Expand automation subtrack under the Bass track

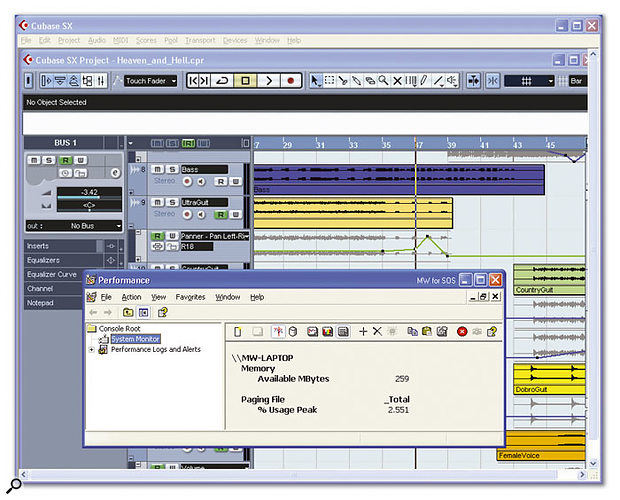tap(131, 192)
